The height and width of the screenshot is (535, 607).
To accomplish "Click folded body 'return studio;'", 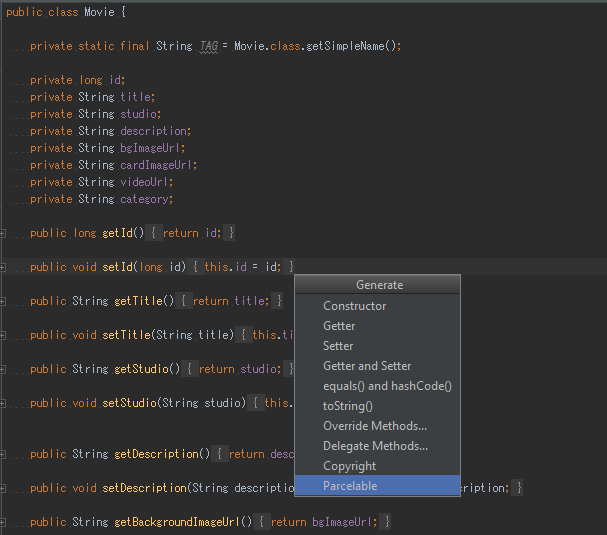I will coord(240,369).
